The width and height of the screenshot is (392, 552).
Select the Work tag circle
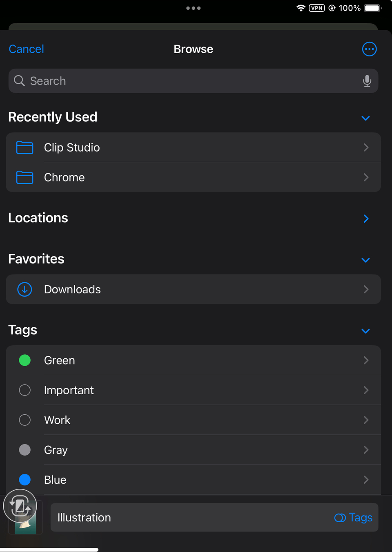pos(24,420)
